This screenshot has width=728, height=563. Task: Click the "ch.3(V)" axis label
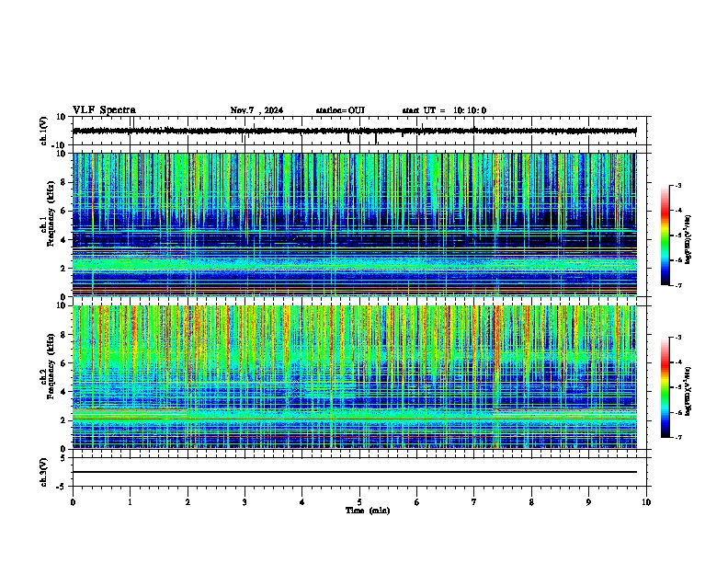(44, 472)
